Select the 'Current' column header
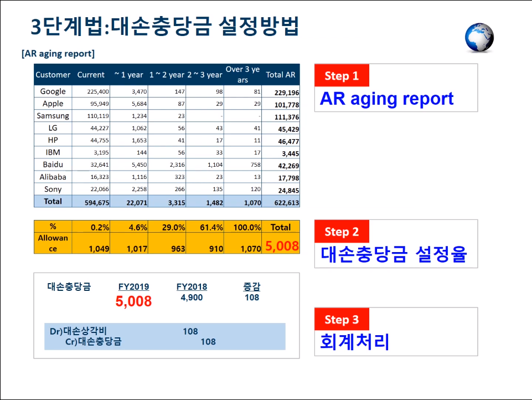 pos(91,75)
